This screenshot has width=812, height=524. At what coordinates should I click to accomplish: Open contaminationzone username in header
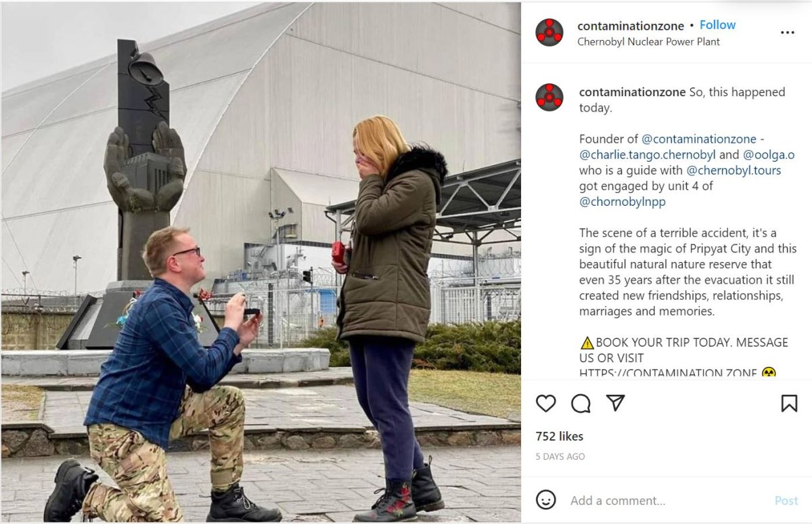(x=631, y=26)
